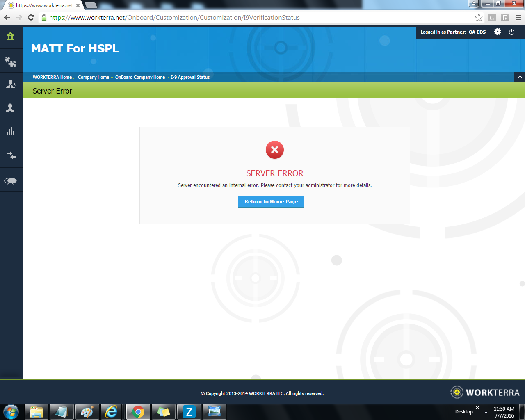Image resolution: width=525 pixels, height=420 pixels.
Task: Click the red error X icon
Action: tap(275, 150)
